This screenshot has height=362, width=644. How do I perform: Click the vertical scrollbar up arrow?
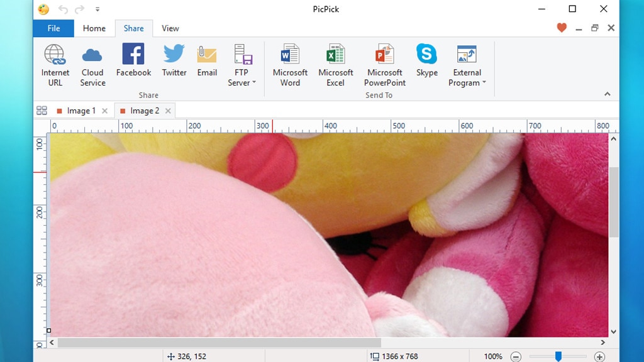click(x=614, y=139)
